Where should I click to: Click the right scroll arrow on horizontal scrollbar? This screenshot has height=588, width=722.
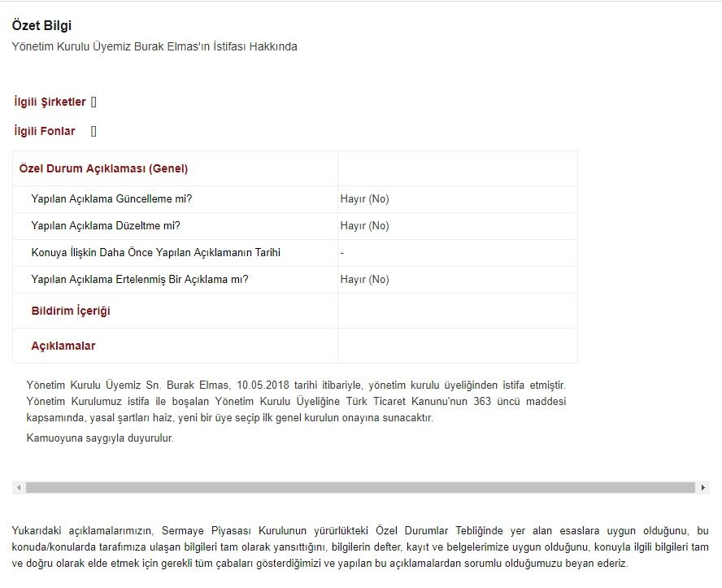702,488
